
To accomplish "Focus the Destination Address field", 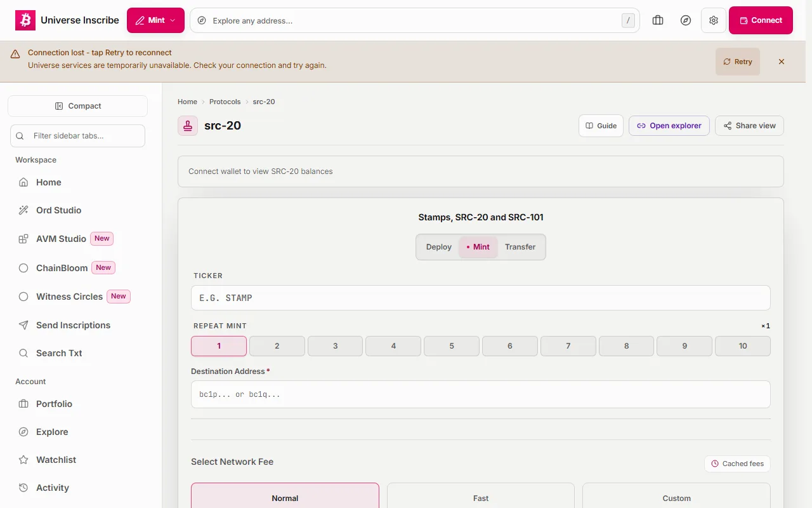I will pyautogui.click(x=481, y=394).
